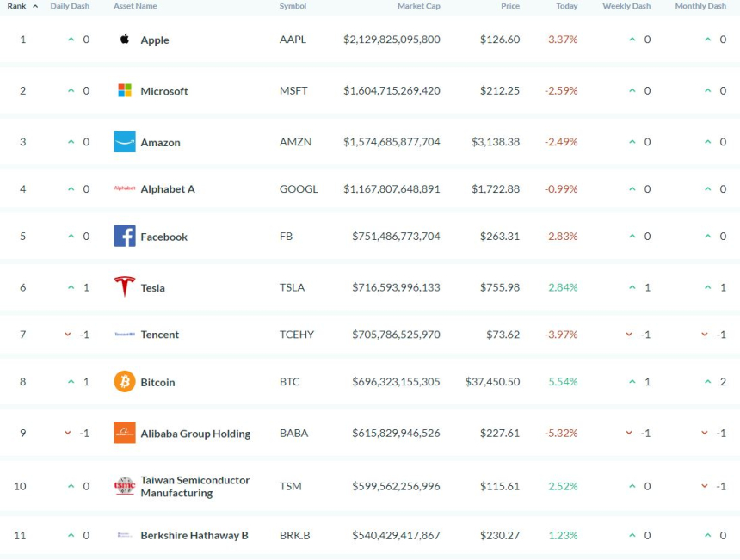Screen dimensions: 740x560
Task: Open the Berkshire Hathaway B asset link
Action: [x=194, y=535]
